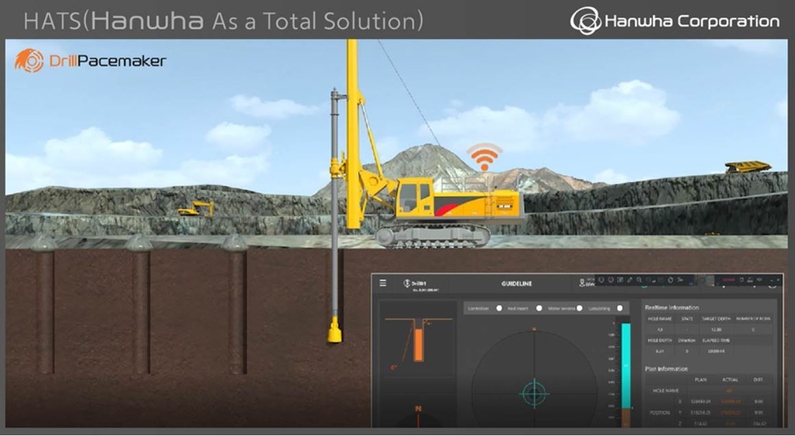Open the hamburger menu in the guideline panel

point(383,283)
